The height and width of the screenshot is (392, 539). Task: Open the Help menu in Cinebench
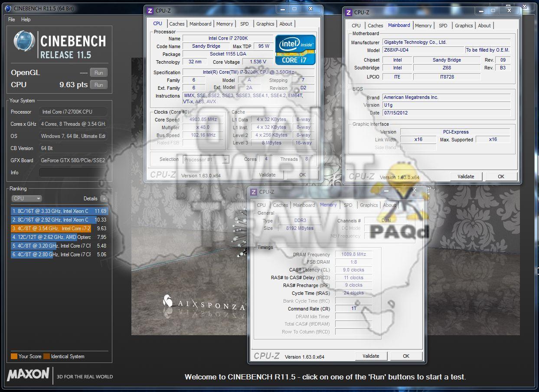pyautogui.click(x=26, y=20)
